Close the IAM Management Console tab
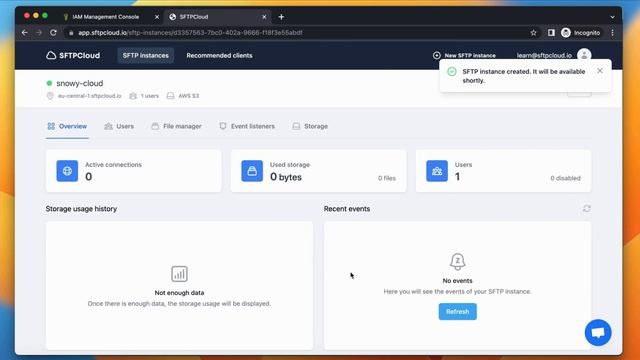The image size is (640, 360). pyautogui.click(x=157, y=17)
